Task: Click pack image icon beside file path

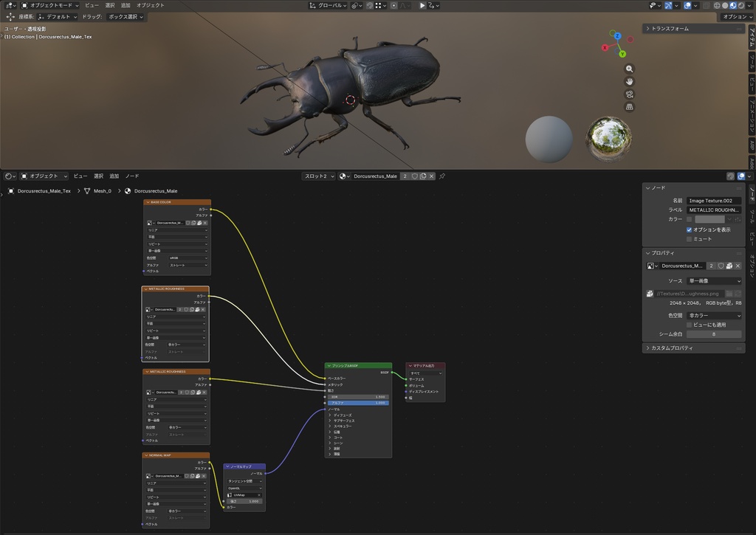Action: pos(650,294)
